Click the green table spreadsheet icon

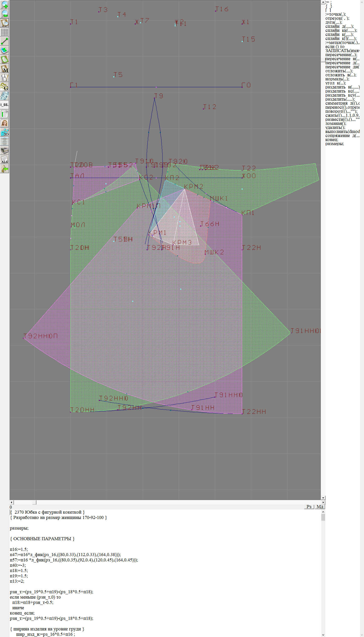5,114
